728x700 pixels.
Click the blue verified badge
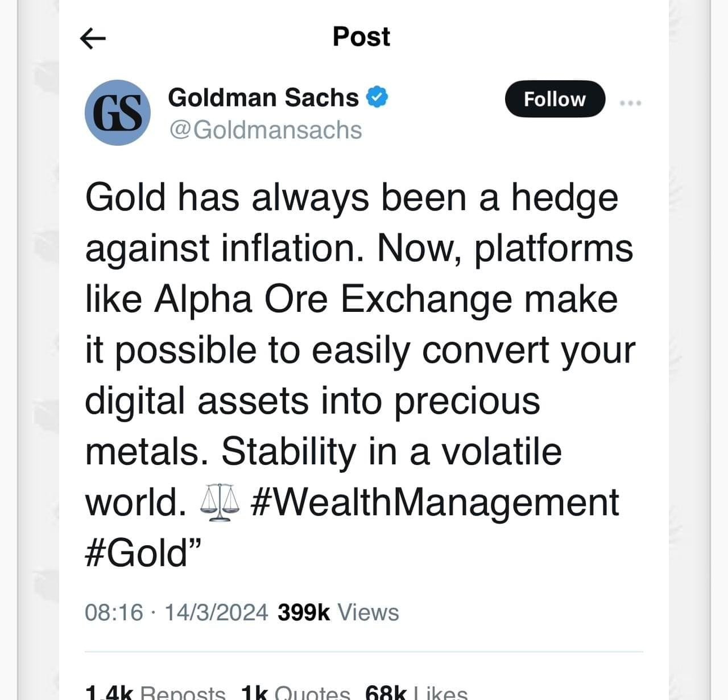(376, 97)
